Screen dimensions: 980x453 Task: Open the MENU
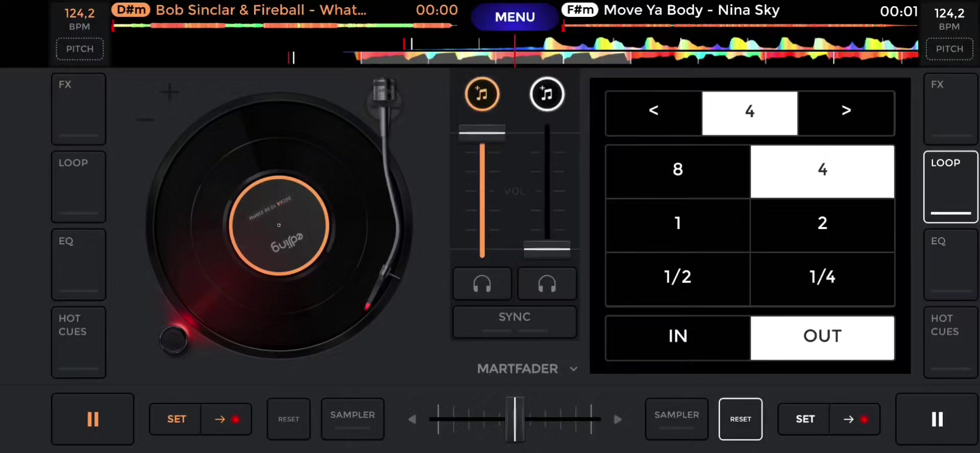tap(514, 17)
